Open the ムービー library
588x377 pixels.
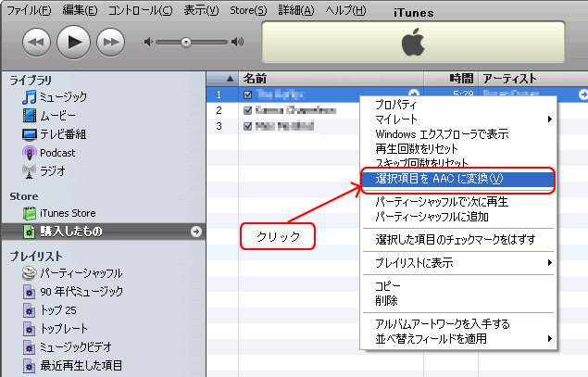point(49,116)
